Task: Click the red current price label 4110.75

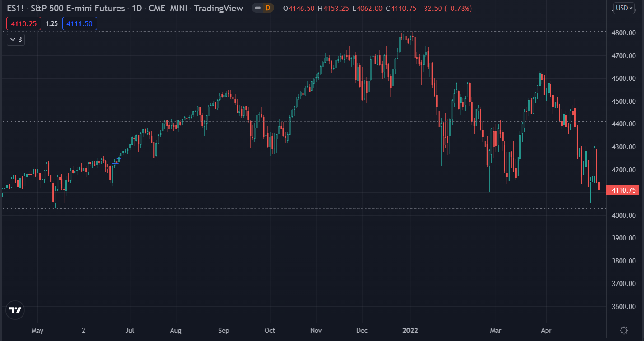Action: pyautogui.click(x=624, y=190)
